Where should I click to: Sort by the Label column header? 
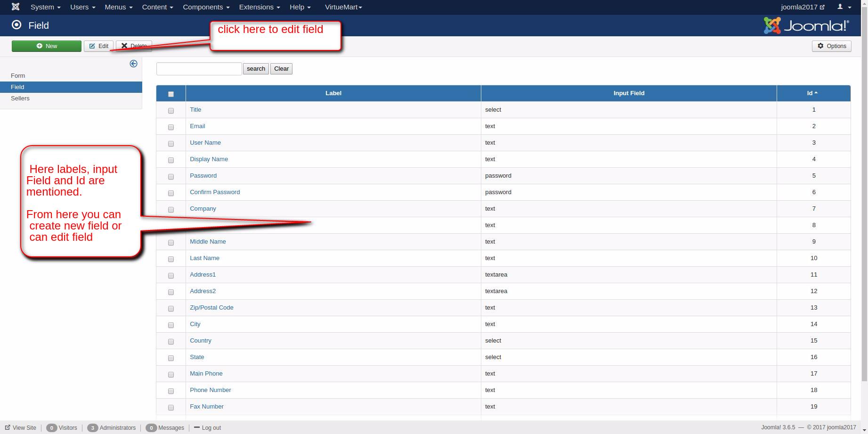point(333,93)
